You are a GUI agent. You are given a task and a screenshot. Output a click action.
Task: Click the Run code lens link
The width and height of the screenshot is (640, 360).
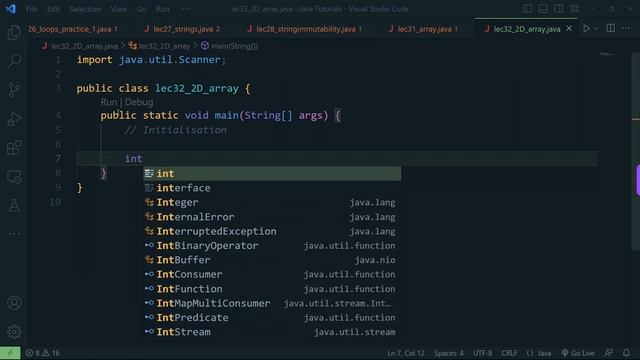pos(109,102)
